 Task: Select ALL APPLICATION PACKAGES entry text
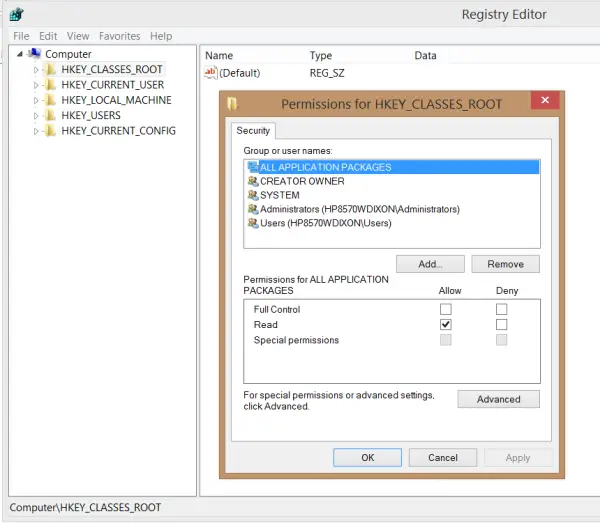(326, 167)
